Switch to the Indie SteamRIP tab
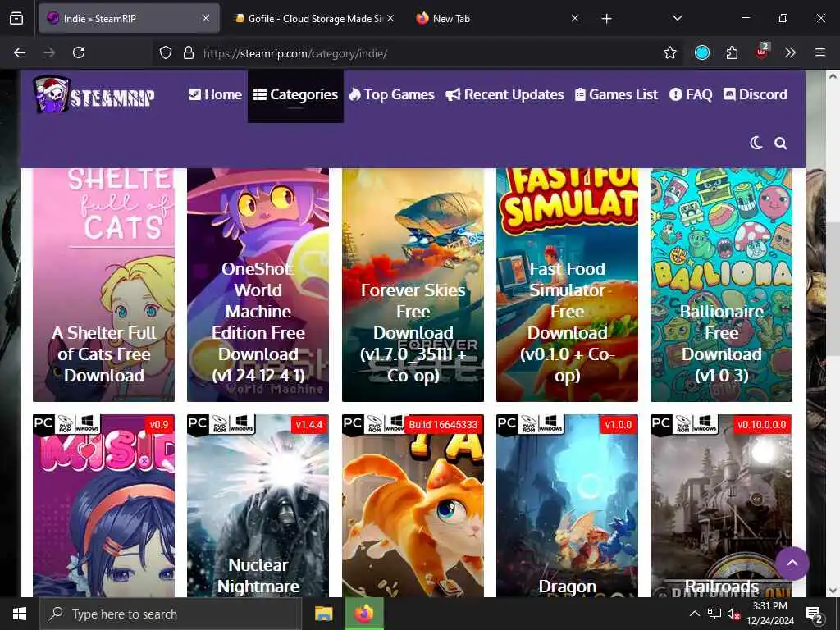The height and width of the screenshot is (630, 840). point(129,19)
